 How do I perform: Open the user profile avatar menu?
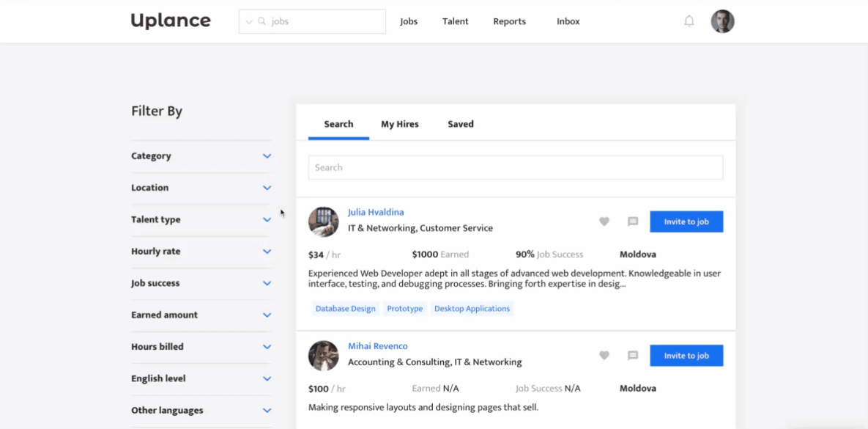[x=722, y=21]
